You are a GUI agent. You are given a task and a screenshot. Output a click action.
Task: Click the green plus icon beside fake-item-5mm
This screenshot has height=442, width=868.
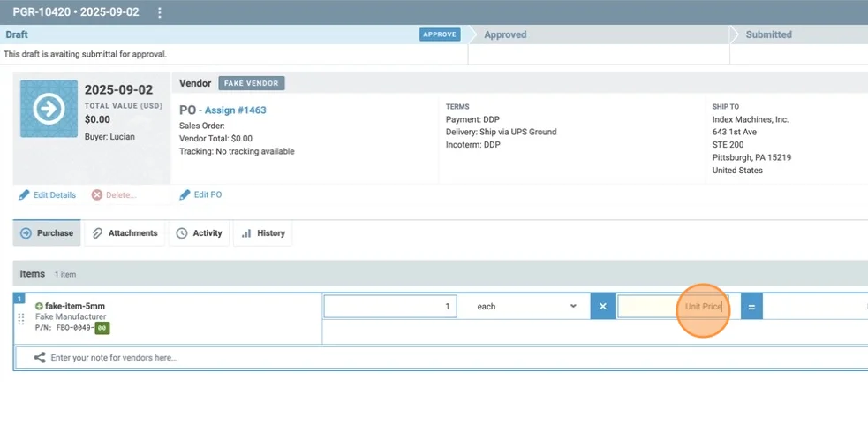[39, 306]
